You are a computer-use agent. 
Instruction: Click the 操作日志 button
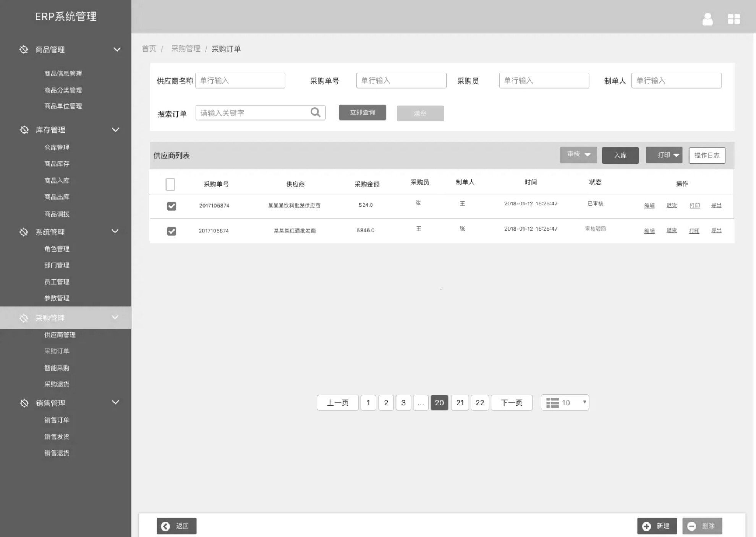point(707,155)
